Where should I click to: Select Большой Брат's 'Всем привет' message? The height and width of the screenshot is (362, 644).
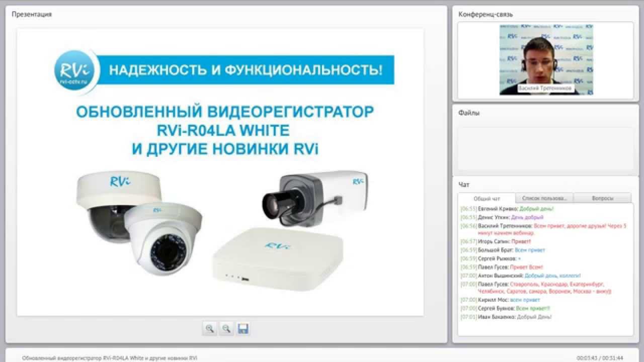click(x=503, y=250)
